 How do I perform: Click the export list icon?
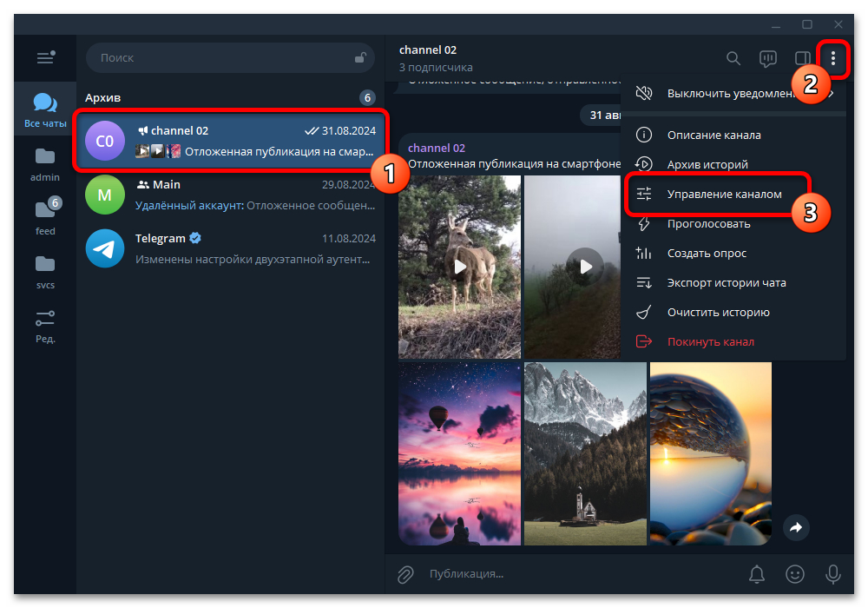[644, 282]
